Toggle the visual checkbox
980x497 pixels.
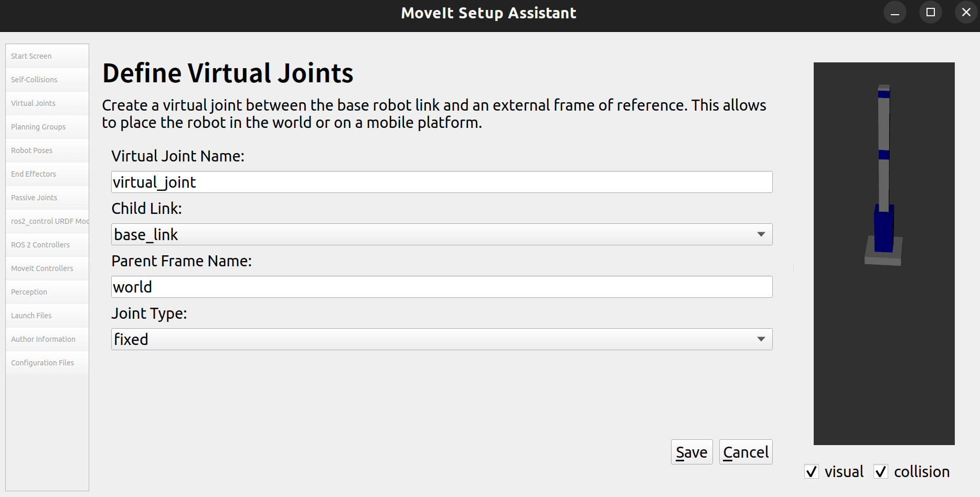[812, 471]
